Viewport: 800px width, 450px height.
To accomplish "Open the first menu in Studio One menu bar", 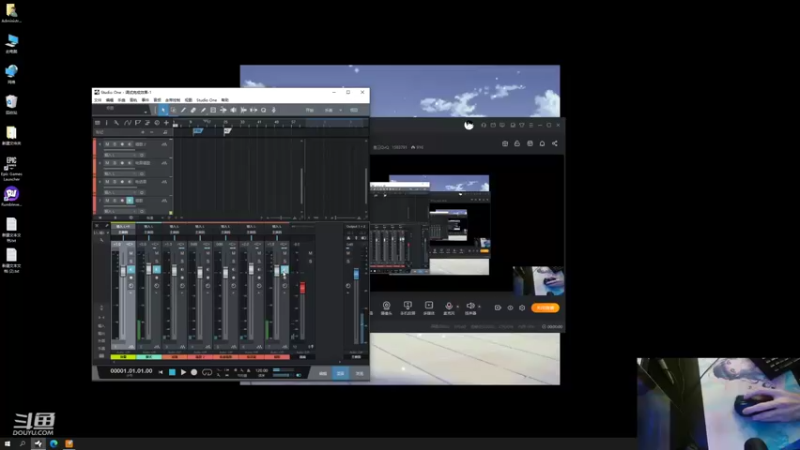I will pos(98,100).
